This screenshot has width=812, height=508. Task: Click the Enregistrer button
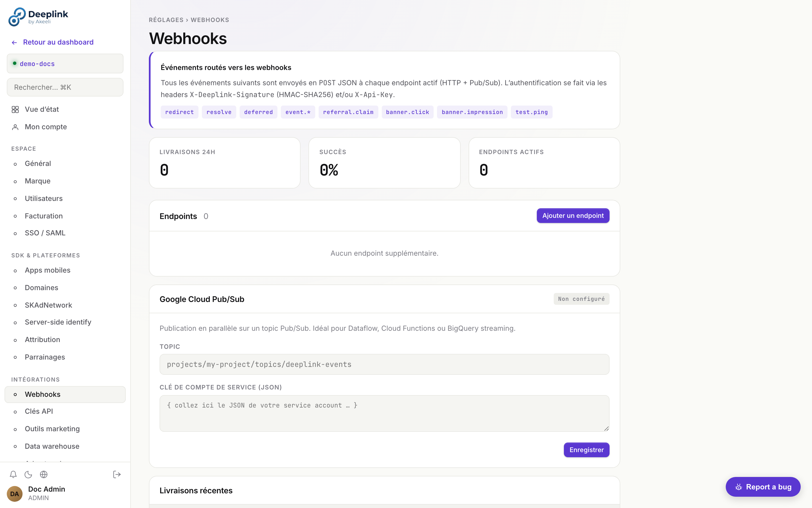tap(586, 450)
